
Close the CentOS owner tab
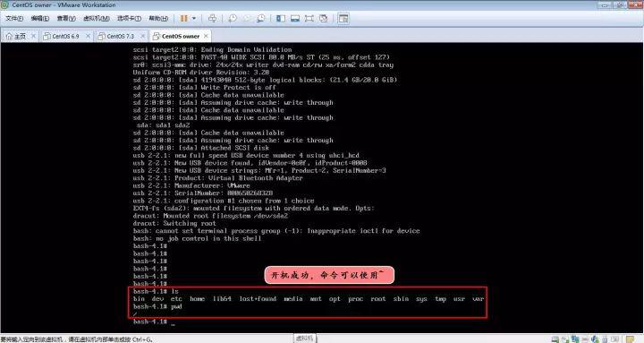coord(207,36)
